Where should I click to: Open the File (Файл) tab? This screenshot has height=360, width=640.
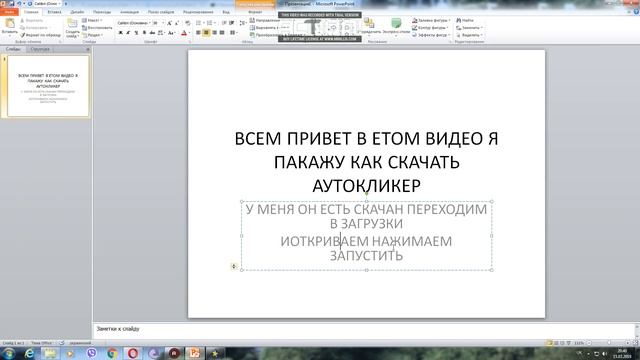[9, 12]
